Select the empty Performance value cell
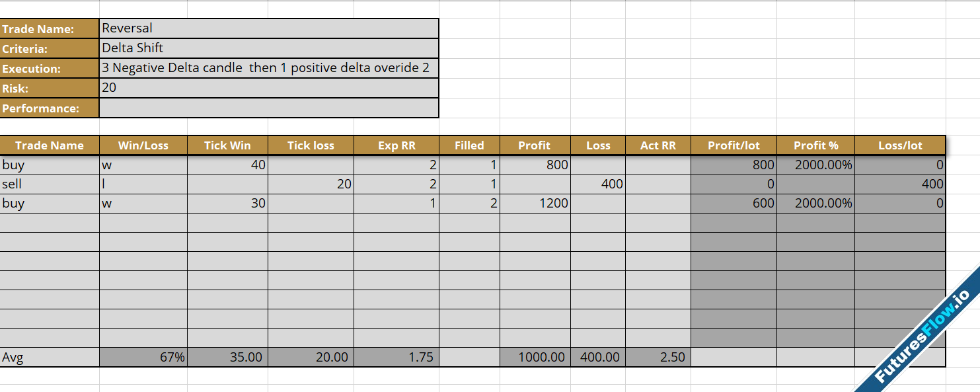 268,108
